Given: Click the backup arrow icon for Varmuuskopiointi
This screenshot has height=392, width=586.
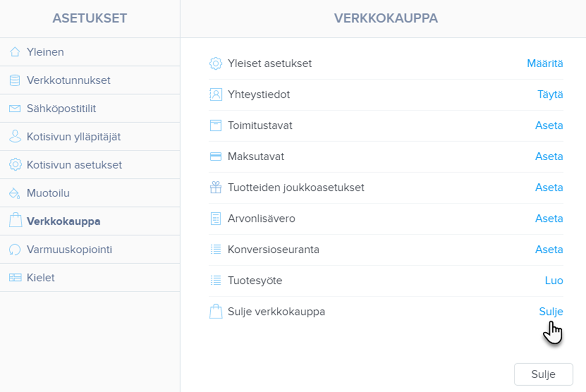Looking at the screenshot, I should 15,249.
